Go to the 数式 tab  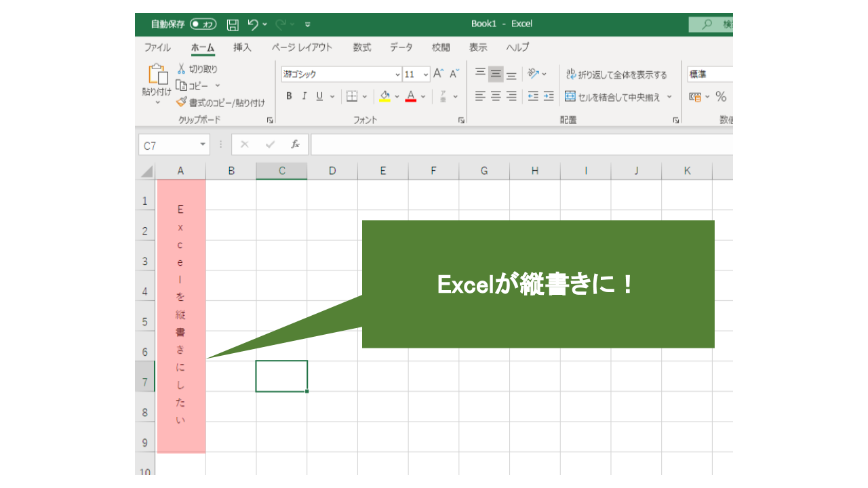(362, 47)
